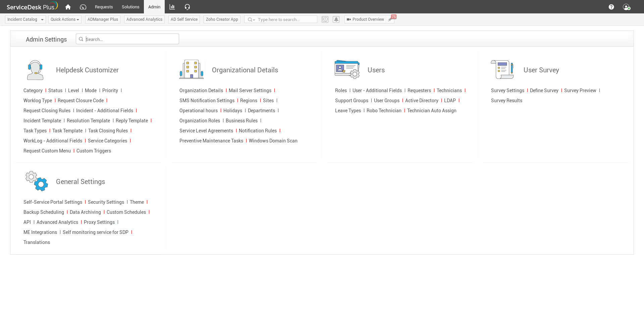Screen dimensions: 644x309
Task: Open the user profile icon
Action: [x=626, y=7]
